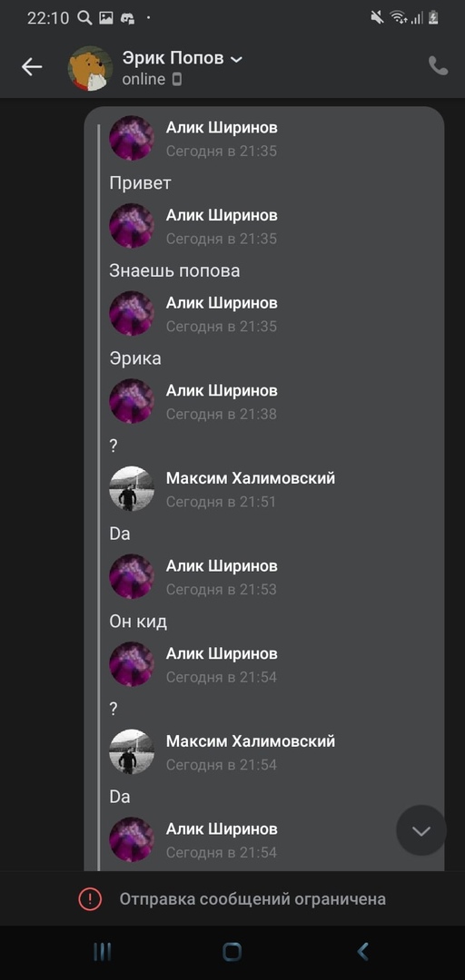Open Максим Халимовский avatar at 21:51
The height and width of the screenshot is (980, 465).
(132, 489)
